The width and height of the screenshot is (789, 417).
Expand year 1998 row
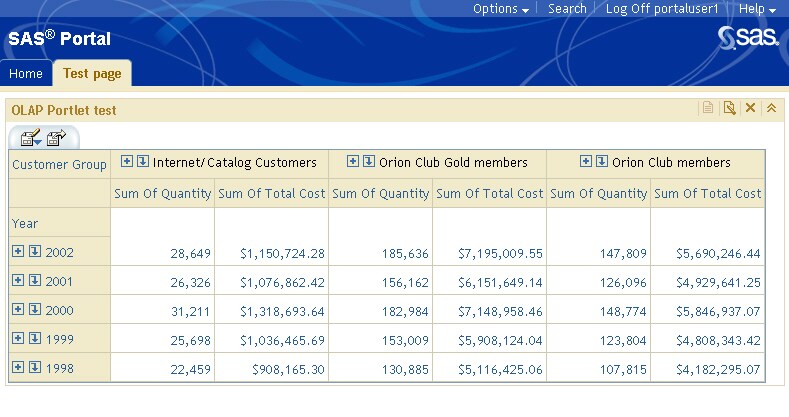click(18, 367)
